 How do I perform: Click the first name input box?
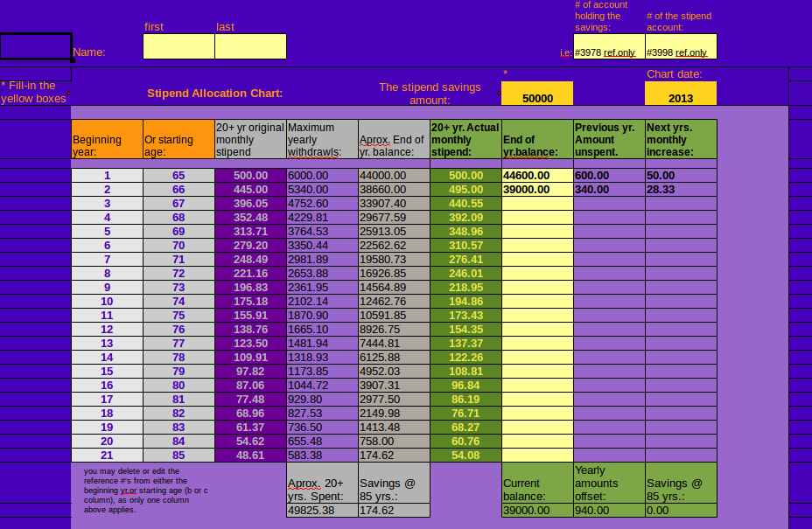click(x=178, y=46)
